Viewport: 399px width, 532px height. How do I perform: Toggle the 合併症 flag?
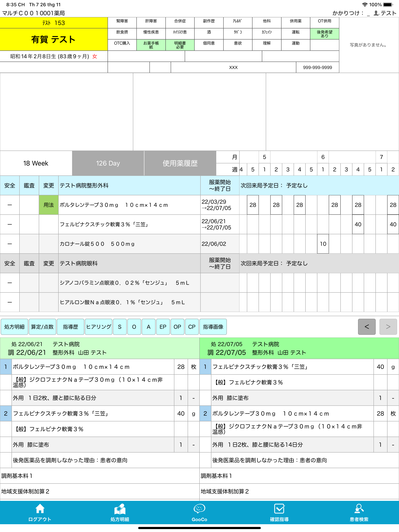[x=180, y=23]
